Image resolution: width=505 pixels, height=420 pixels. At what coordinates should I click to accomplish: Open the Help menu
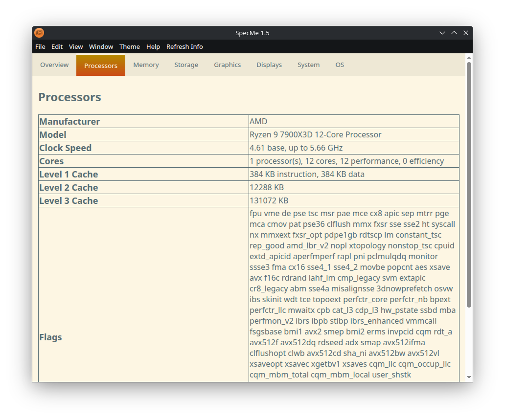pyautogui.click(x=153, y=46)
